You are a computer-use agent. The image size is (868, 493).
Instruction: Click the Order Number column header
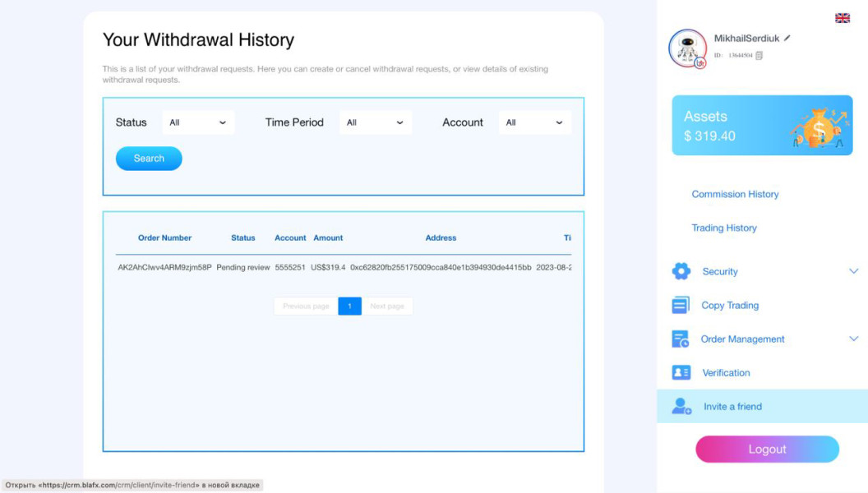tap(164, 238)
